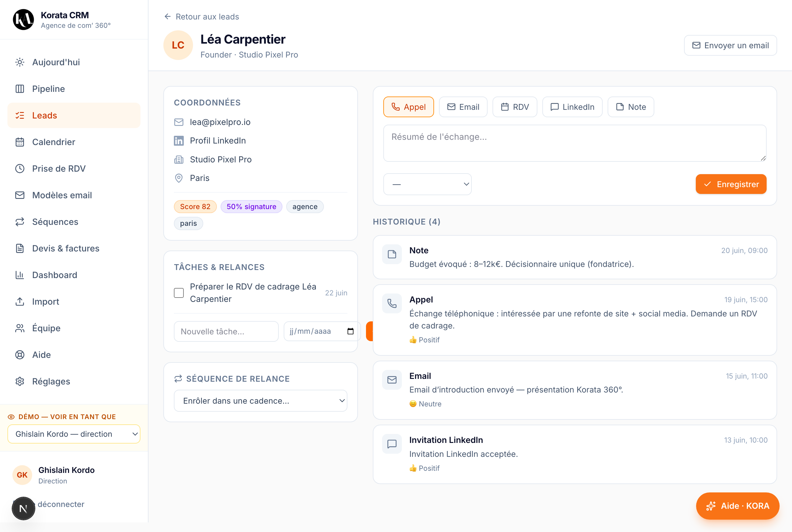This screenshot has width=792, height=532.
Task: Click the Résumé de l'échange text area
Action: pyautogui.click(x=575, y=143)
